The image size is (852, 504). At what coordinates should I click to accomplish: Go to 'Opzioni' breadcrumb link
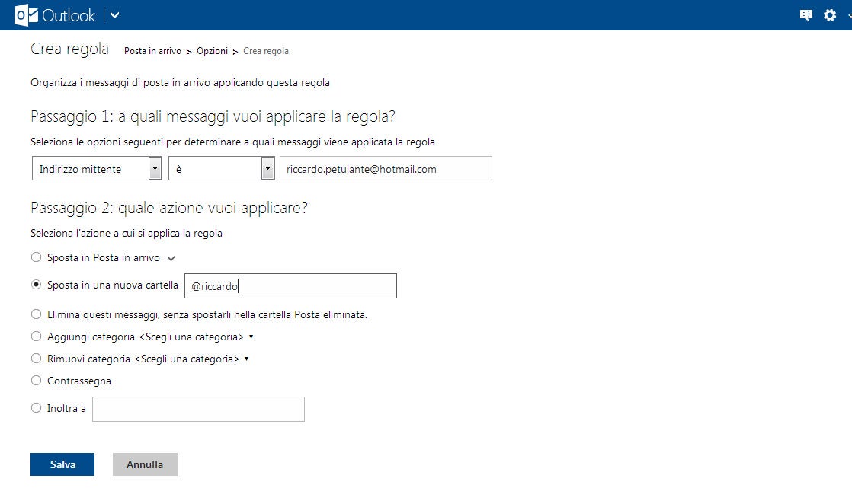click(x=212, y=51)
